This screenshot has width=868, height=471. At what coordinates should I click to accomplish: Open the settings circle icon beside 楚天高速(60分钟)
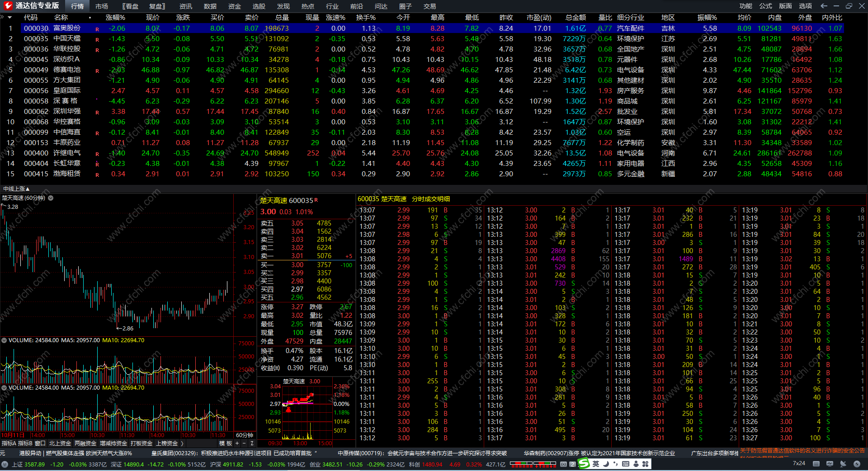(51, 198)
